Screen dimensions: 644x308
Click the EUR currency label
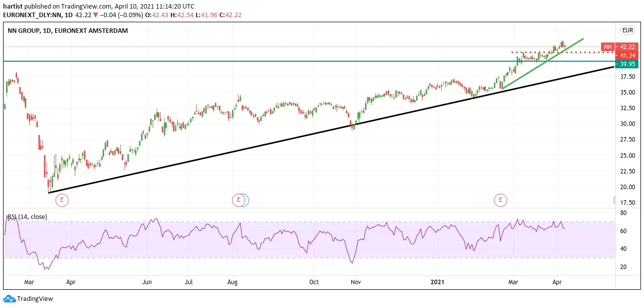point(628,30)
